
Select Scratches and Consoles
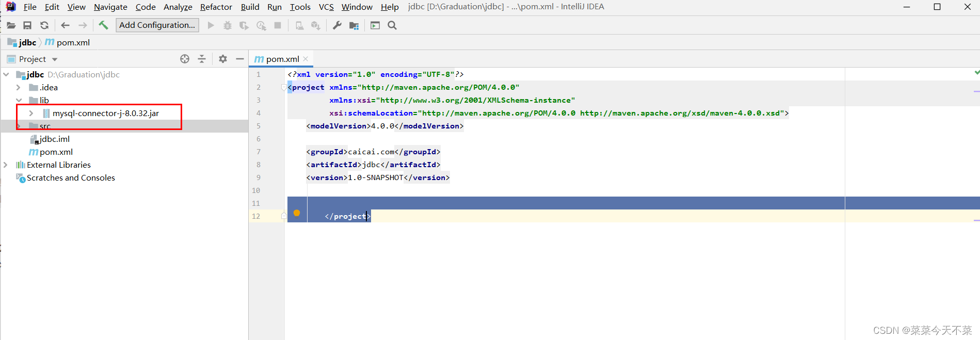pyautogui.click(x=66, y=177)
